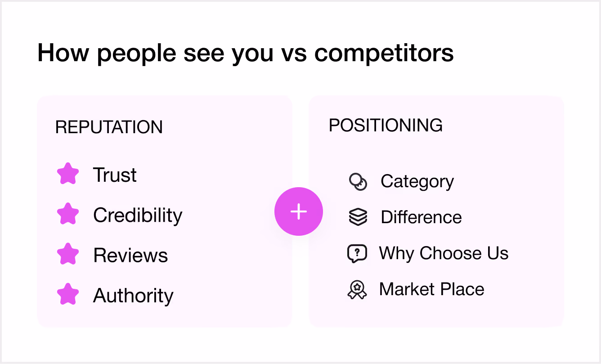
Task: Open the Difference item
Action: point(421,217)
